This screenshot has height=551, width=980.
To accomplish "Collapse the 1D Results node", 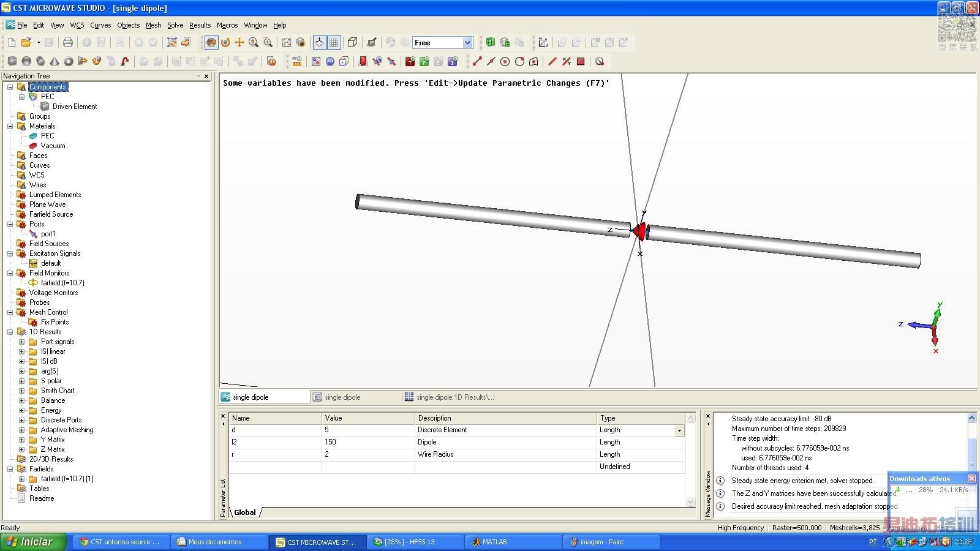I will pyautogui.click(x=10, y=332).
